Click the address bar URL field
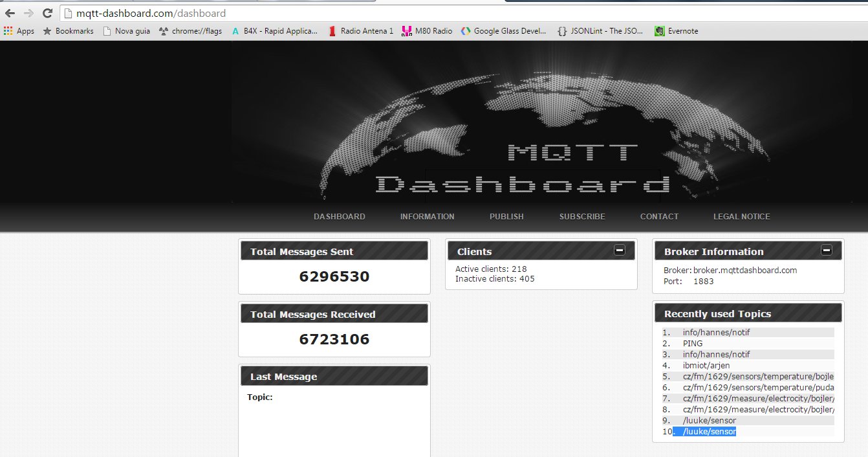Image resolution: width=868 pixels, height=457 pixels. pyautogui.click(x=462, y=13)
